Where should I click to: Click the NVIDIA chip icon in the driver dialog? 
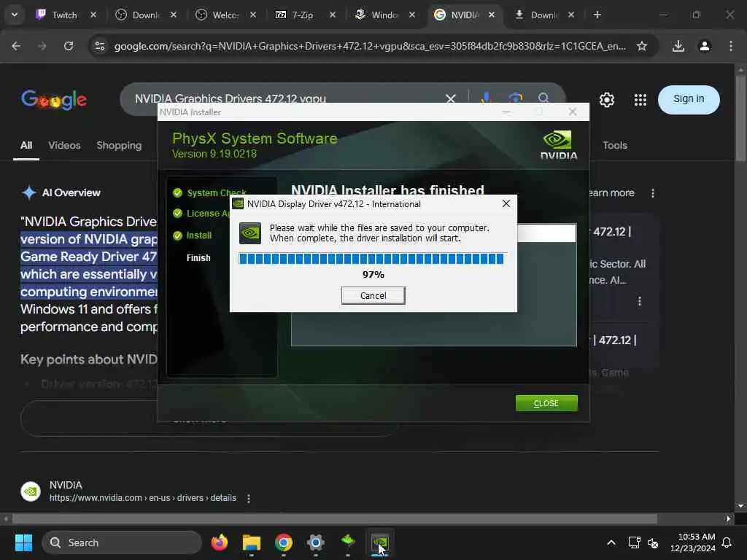pyautogui.click(x=250, y=233)
